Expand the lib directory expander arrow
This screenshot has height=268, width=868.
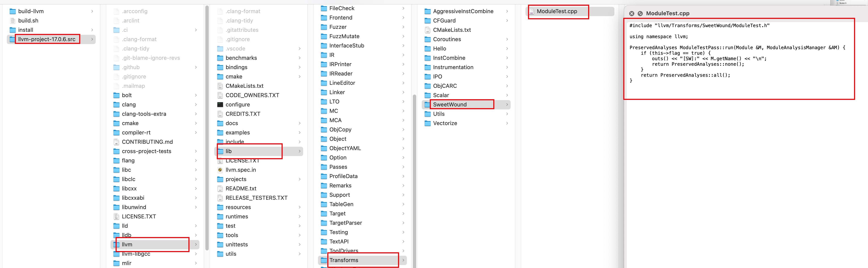[x=301, y=151]
